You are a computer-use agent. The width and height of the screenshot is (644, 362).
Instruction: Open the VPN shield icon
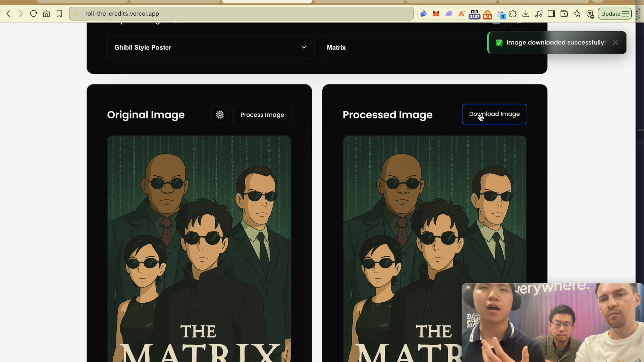tap(590, 14)
